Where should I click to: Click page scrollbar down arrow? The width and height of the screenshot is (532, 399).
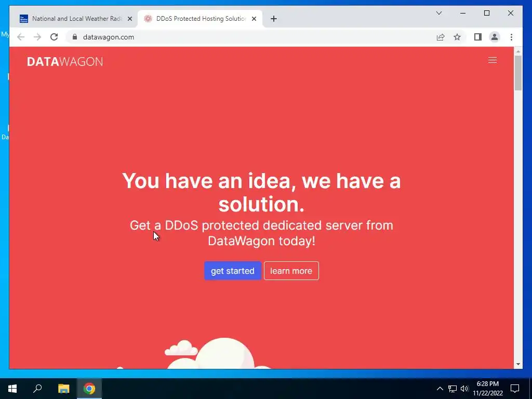(518, 364)
